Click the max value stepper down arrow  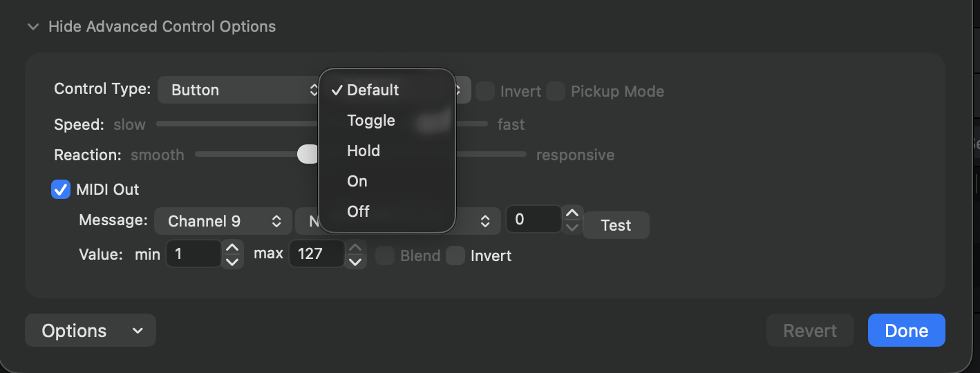(355, 262)
